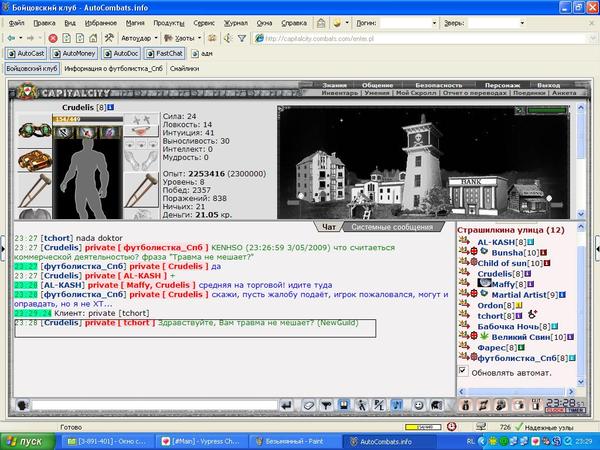
Task: Click the walking figure icon
Action: coord(362,405)
